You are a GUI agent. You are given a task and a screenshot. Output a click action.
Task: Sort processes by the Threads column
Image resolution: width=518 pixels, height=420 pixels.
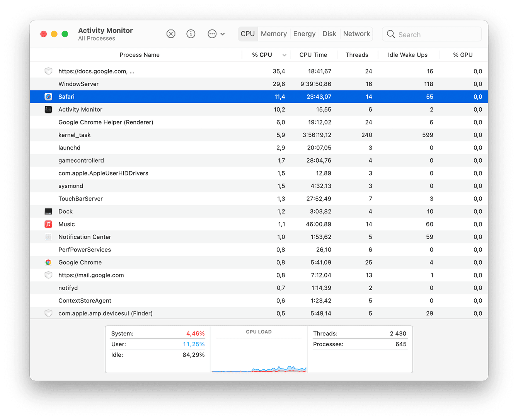click(357, 54)
